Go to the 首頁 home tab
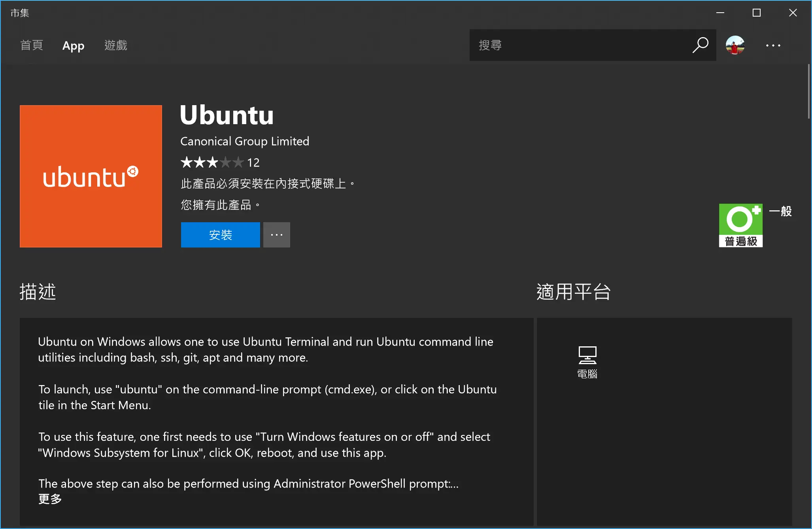This screenshot has height=529, width=812. (32, 45)
